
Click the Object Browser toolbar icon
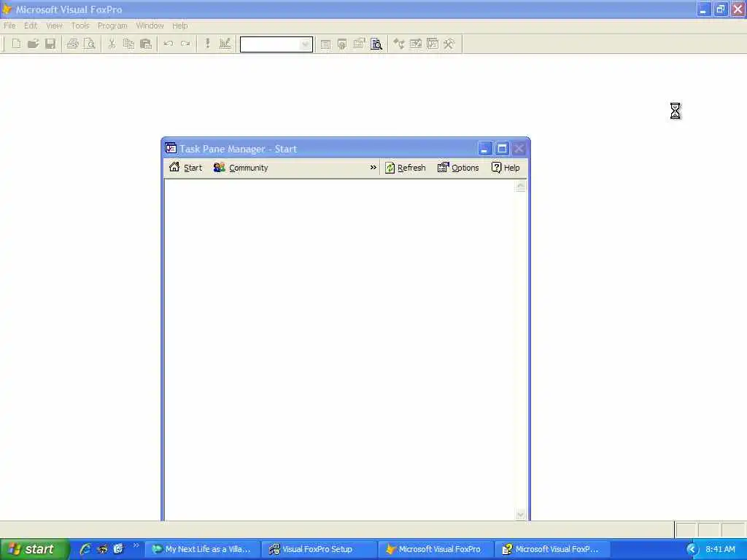pyautogui.click(x=415, y=44)
